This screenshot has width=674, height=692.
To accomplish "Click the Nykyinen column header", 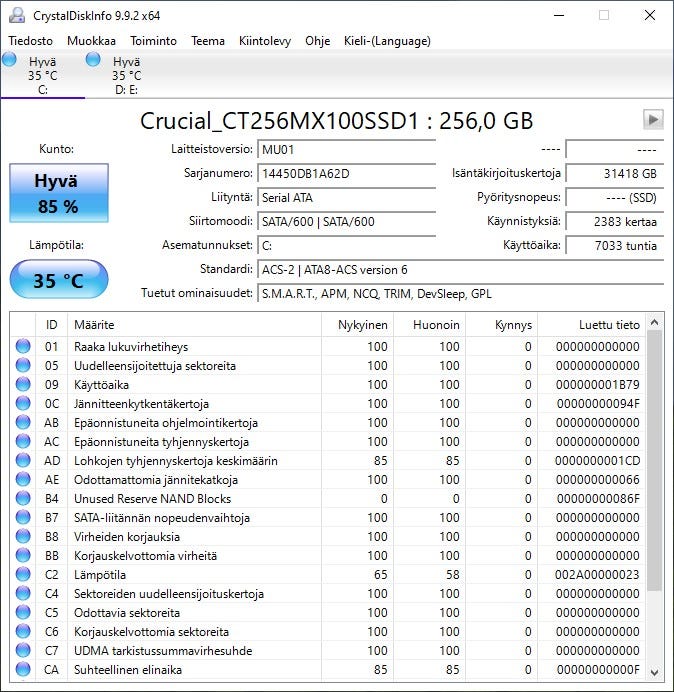I will point(358,325).
